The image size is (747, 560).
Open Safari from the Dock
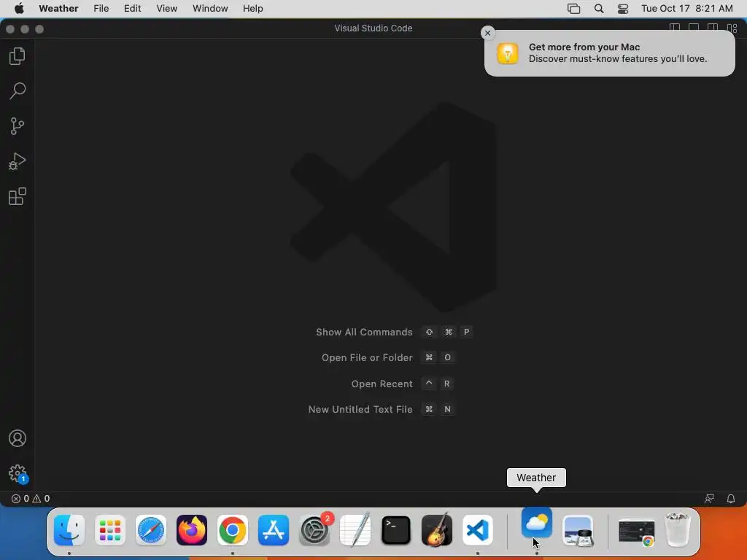[151, 530]
